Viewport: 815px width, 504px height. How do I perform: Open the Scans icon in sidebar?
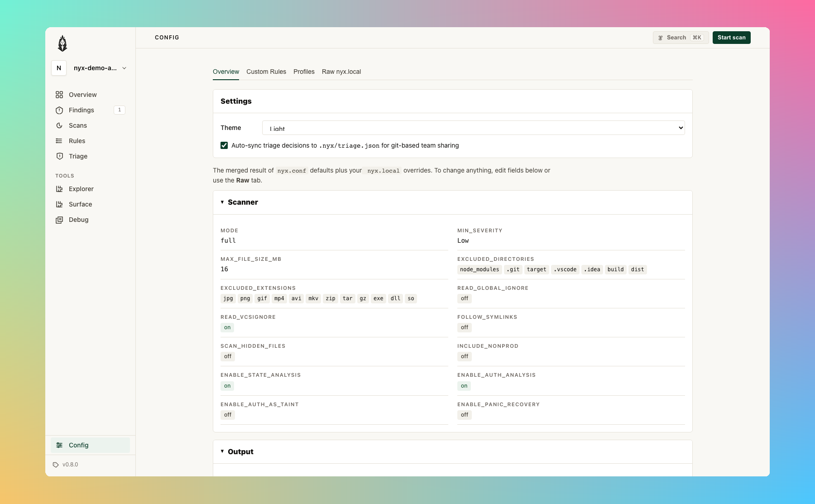(59, 125)
